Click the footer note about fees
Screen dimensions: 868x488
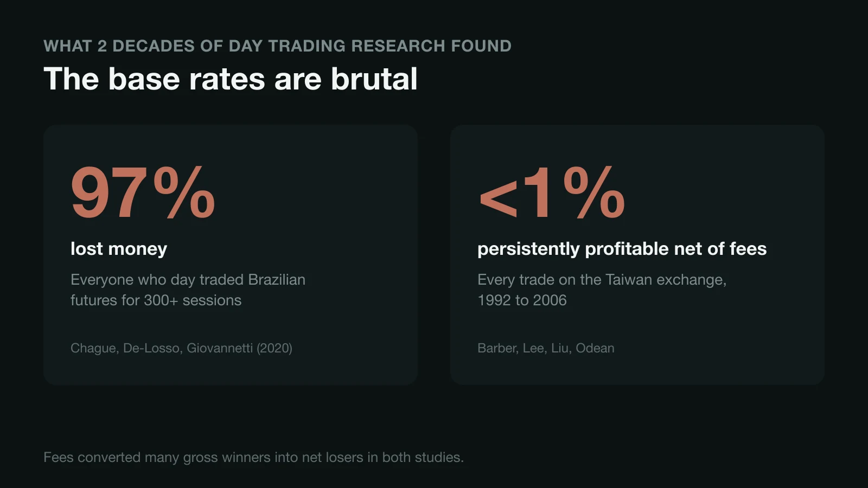pyautogui.click(x=253, y=458)
